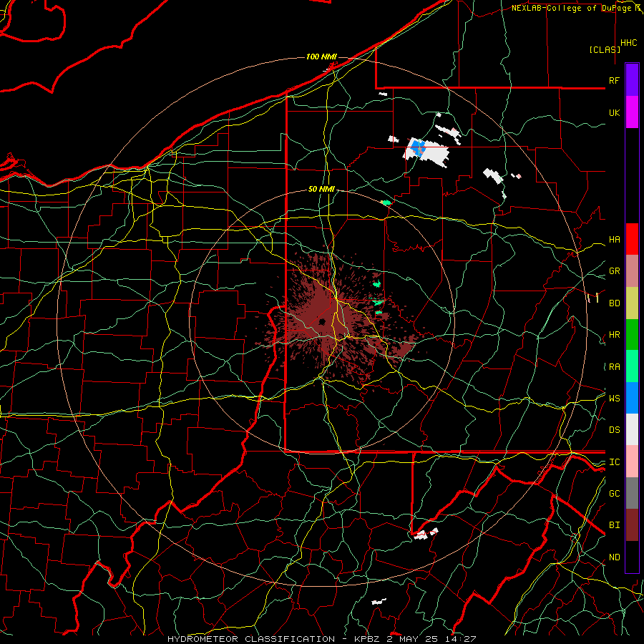Pick the RA mint-green legend swatch
Image resolution: width=644 pixels, height=644 pixels.
coord(632,366)
